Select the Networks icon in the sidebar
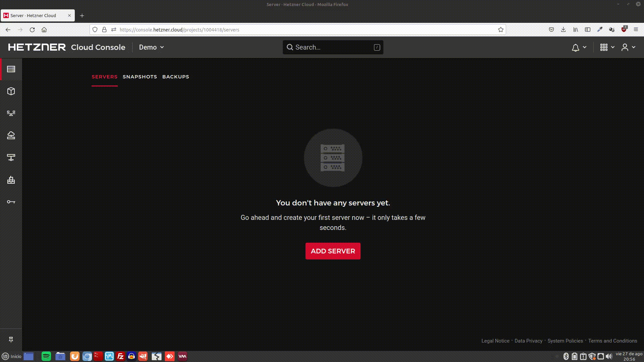The image size is (644, 362). [11, 113]
